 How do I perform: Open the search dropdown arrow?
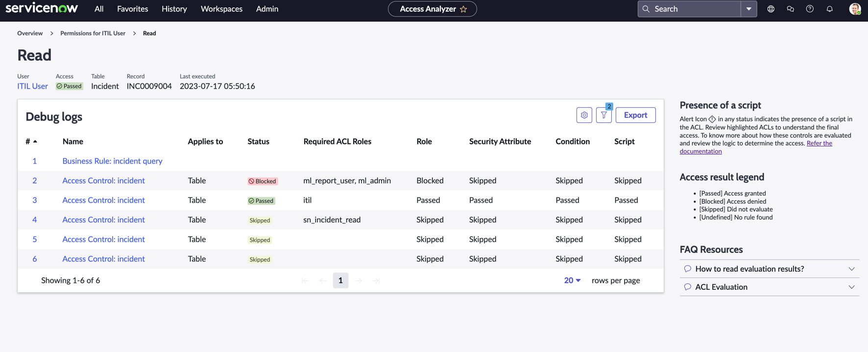coord(749,9)
